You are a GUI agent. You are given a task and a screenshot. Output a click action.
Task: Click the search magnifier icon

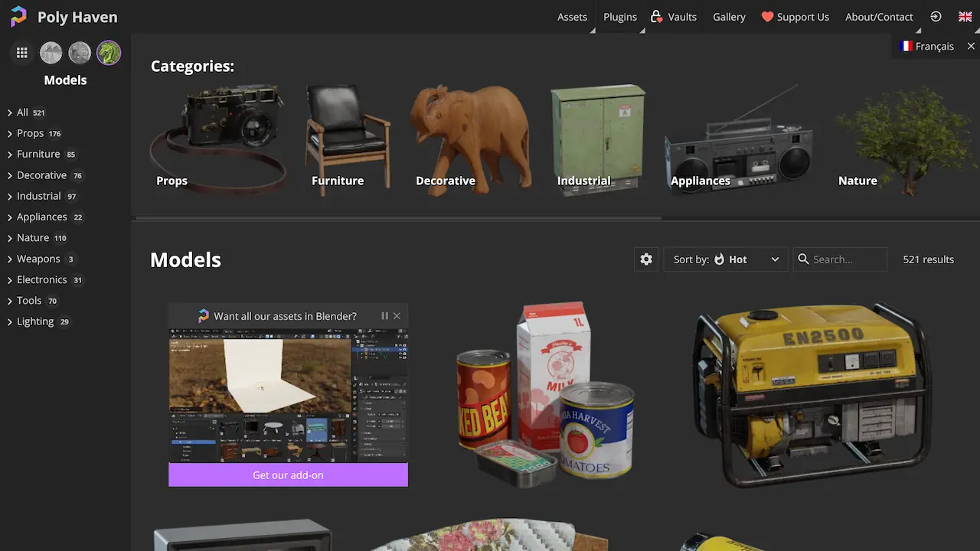pos(803,259)
